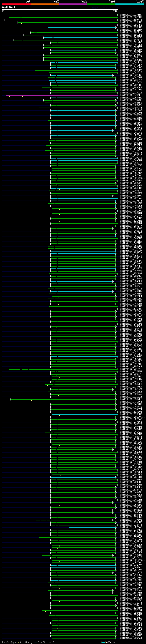Click the orange ~40% identity legend segment

[x=45, y=4]
